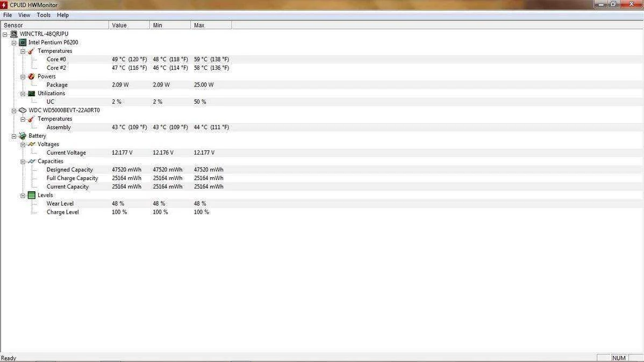Open the Help menu

63,15
